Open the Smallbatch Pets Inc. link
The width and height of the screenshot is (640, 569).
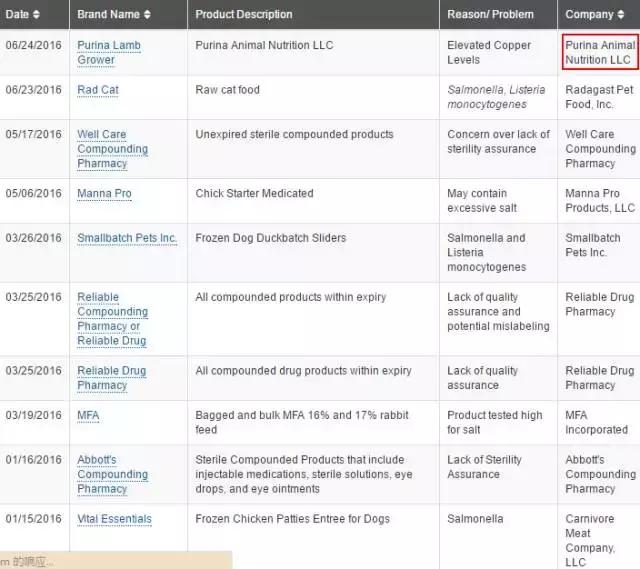point(127,238)
